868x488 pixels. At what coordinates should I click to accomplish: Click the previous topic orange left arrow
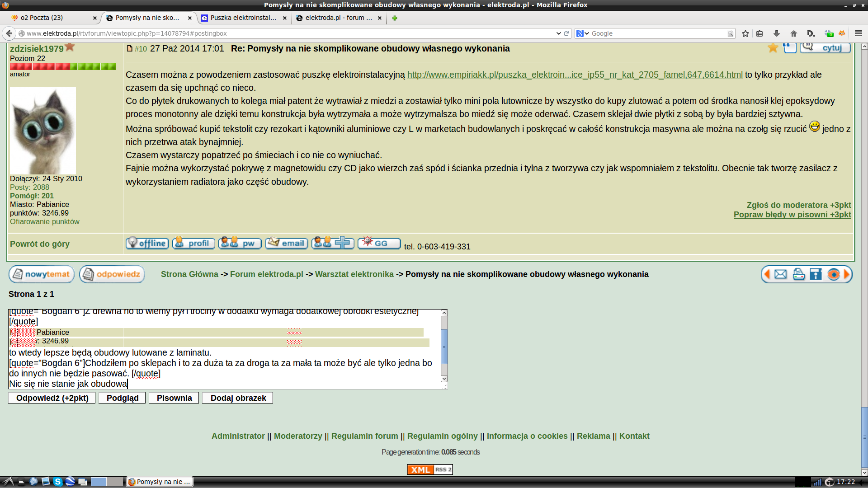coord(767,274)
